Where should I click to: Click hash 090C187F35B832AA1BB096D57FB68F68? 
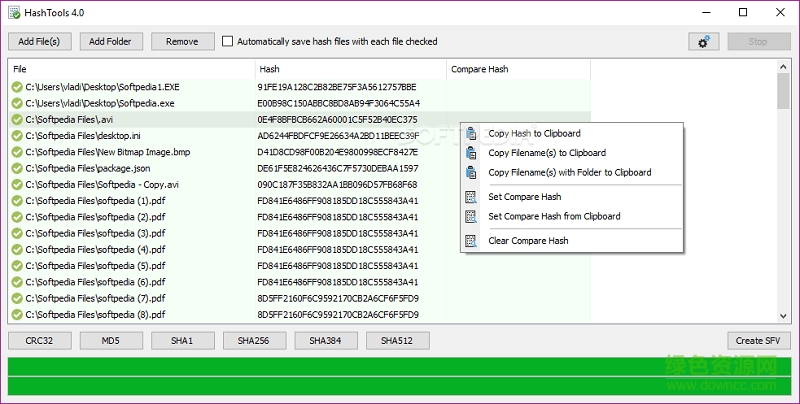click(x=337, y=185)
